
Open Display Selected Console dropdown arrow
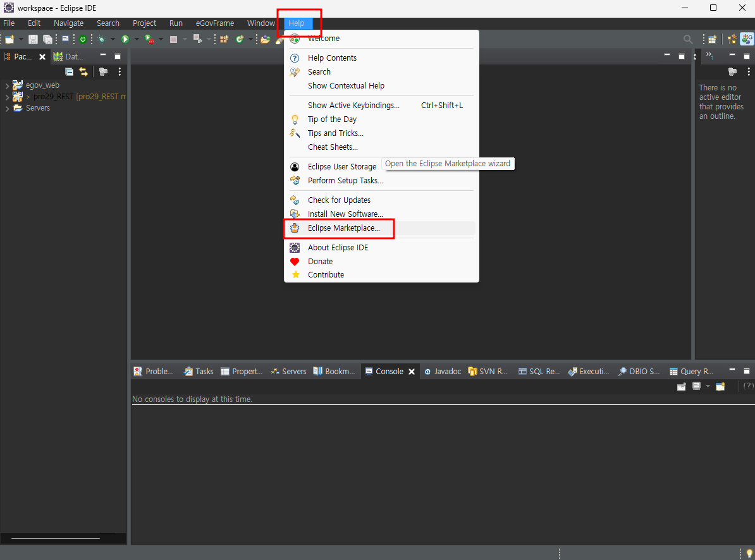pos(708,386)
